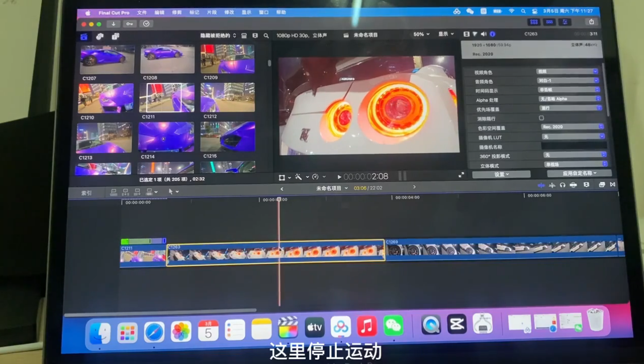
Task: Show the photos and audio sidebar
Action: [x=100, y=37]
